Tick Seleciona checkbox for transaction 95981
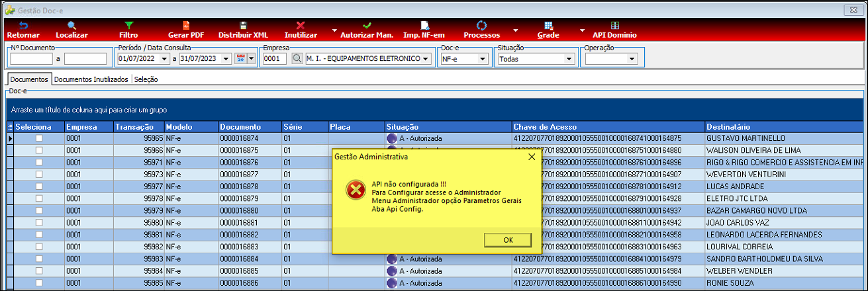This screenshot has height=291, width=868. 38,234
